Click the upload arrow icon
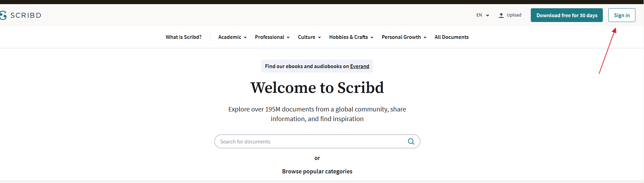Image resolution: width=644 pixels, height=183 pixels. point(501,15)
